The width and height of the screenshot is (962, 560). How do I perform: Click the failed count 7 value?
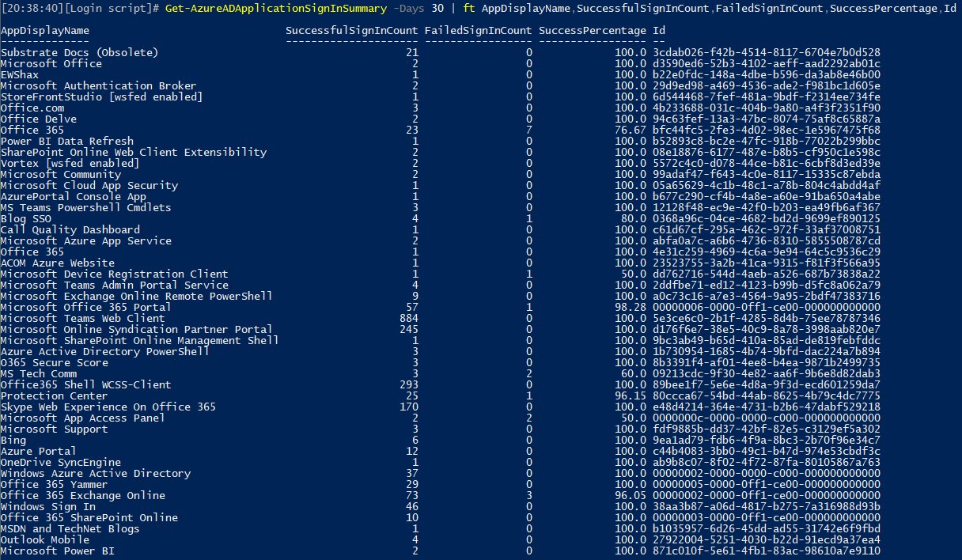point(529,130)
